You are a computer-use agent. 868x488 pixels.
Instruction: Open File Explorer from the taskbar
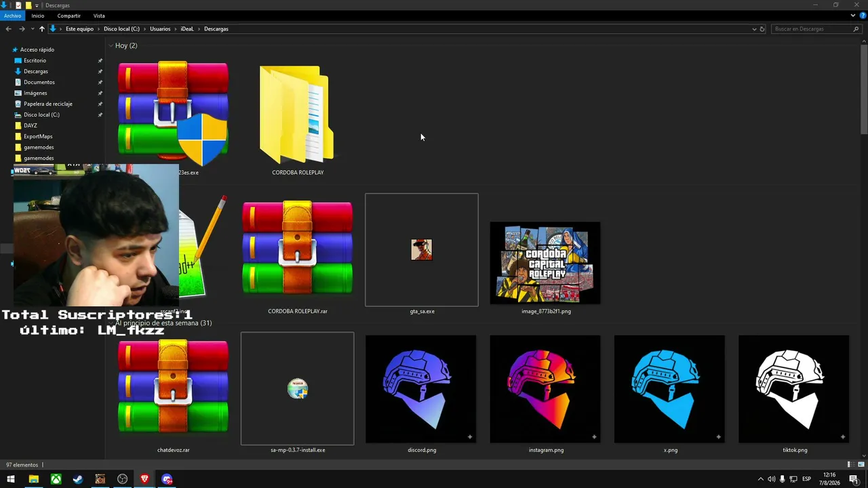pos(33,479)
